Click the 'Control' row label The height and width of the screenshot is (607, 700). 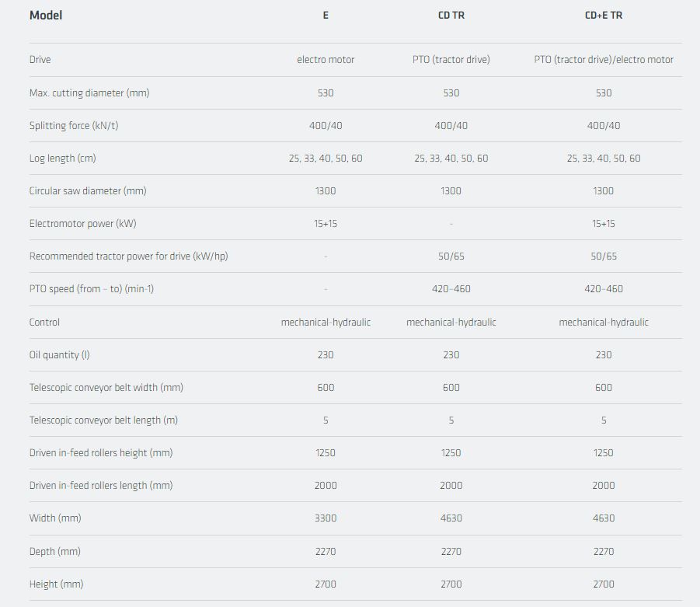coord(45,323)
